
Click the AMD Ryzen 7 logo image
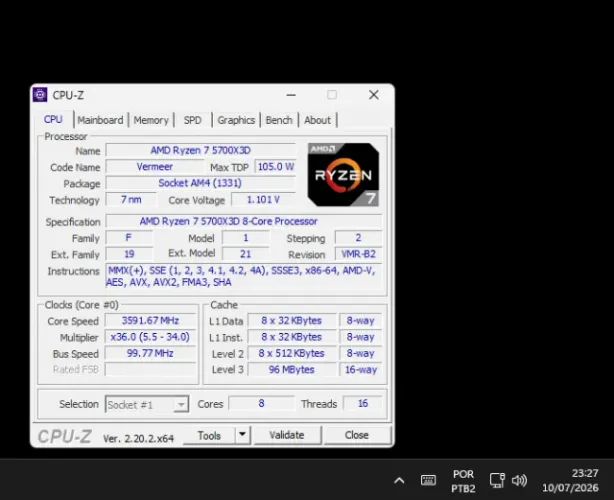343,175
